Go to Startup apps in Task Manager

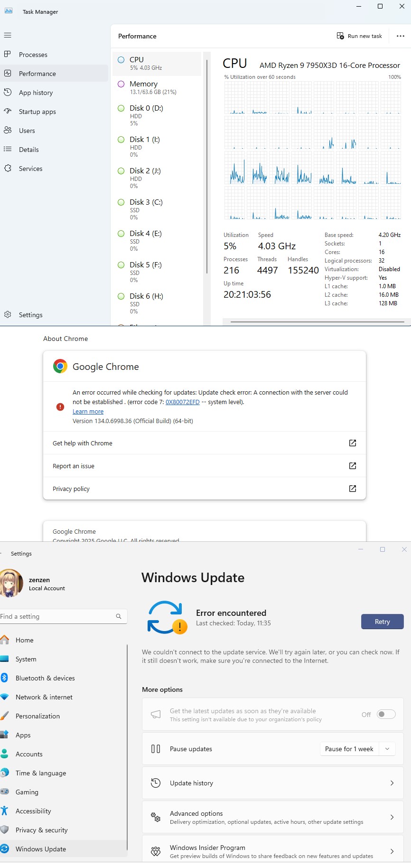54,112
